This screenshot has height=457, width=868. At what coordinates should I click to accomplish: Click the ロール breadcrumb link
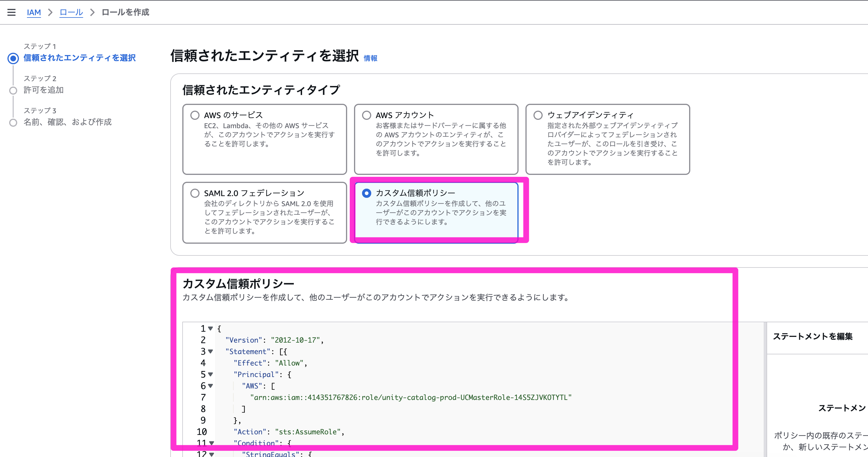tap(71, 12)
